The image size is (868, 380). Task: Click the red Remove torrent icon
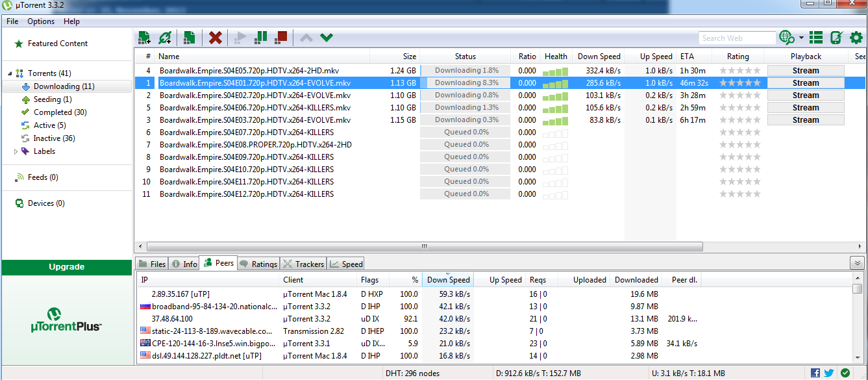tap(216, 38)
